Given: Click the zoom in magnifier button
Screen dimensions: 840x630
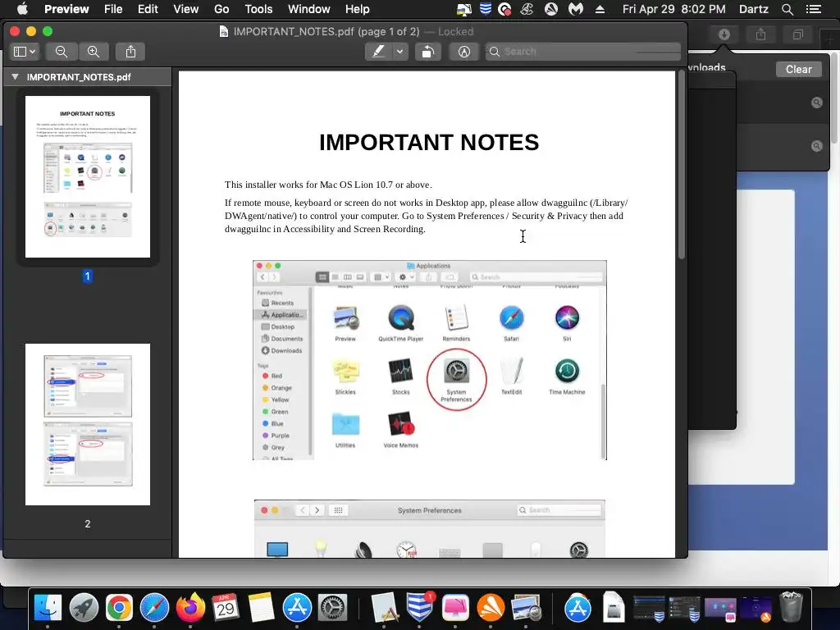Looking at the screenshot, I should point(94,52).
